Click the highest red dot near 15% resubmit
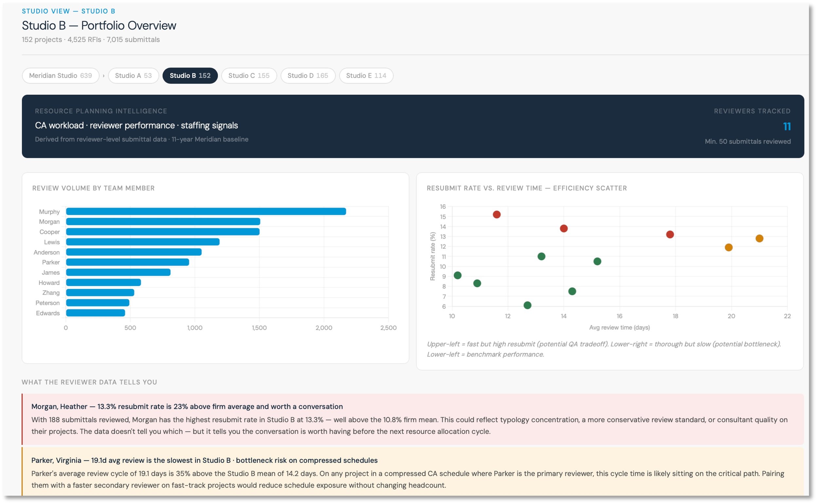Screen dimensions: 818x504 click(497, 215)
